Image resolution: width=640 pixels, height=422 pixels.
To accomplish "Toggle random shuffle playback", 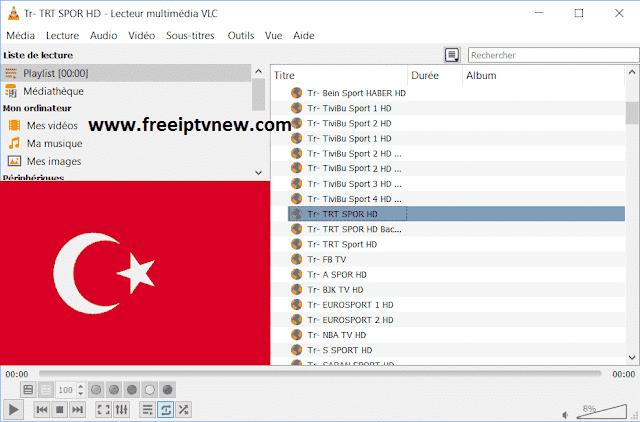I will (x=184, y=409).
